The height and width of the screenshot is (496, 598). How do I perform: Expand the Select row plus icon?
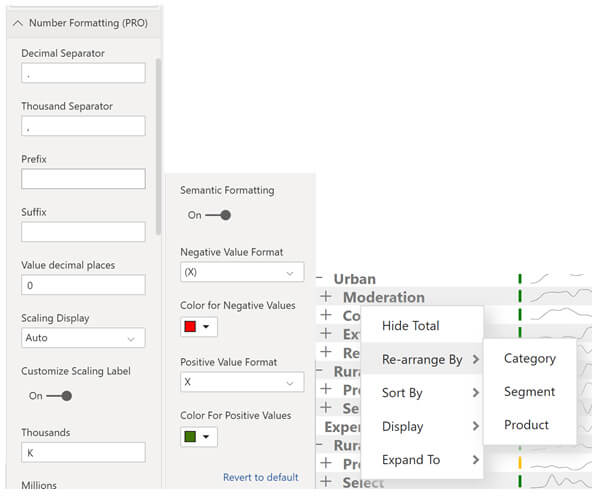[326, 482]
